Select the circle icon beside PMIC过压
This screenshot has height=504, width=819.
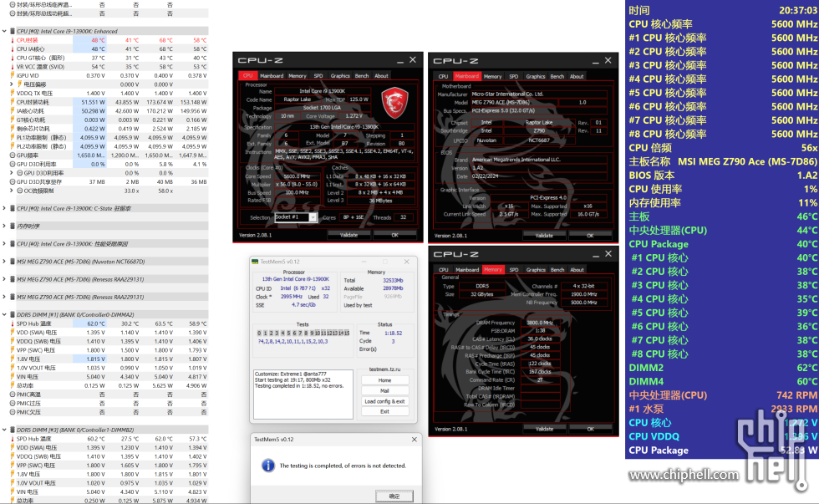pos(13,404)
